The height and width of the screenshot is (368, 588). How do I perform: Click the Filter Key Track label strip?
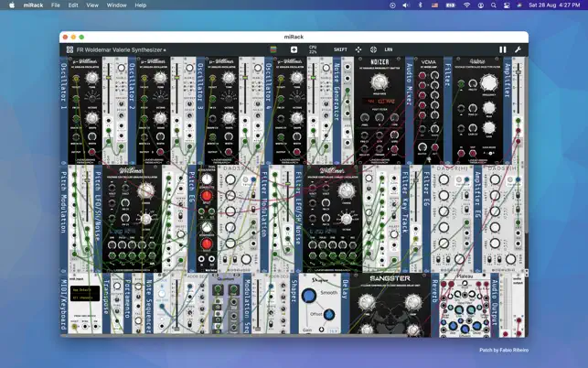click(x=405, y=219)
